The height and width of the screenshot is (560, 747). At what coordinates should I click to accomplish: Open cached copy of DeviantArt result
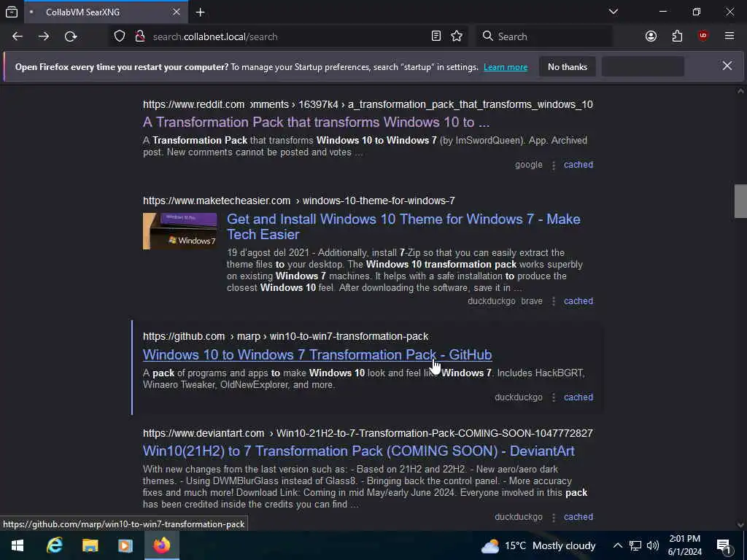[578, 517]
